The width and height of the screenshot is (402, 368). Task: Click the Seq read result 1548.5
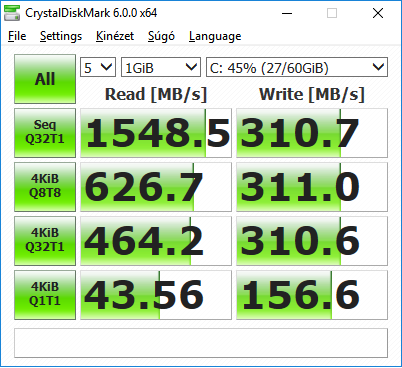coord(156,133)
